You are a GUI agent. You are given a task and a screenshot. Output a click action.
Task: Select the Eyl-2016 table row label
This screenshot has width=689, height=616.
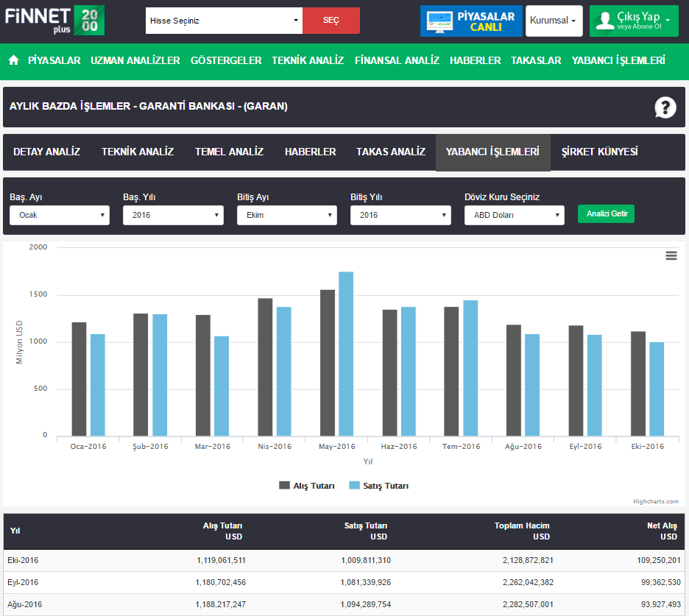tap(23, 582)
